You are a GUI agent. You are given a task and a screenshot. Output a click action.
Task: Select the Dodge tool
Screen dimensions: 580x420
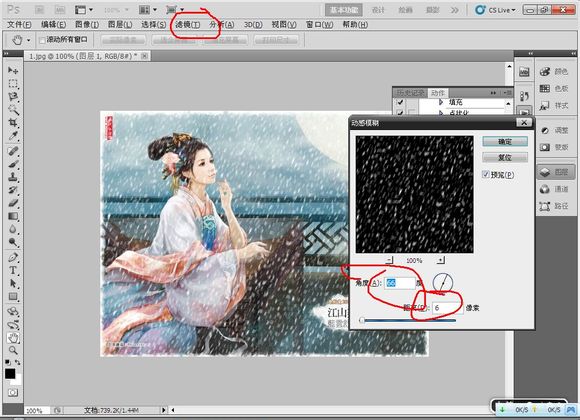click(x=13, y=242)
